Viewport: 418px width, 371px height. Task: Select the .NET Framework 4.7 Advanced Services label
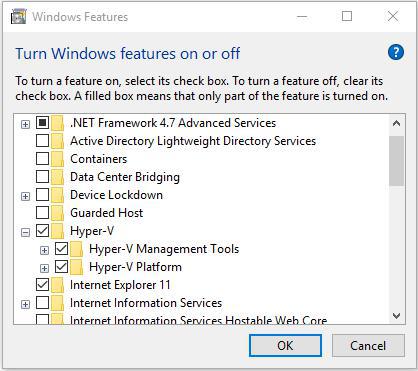173,123
